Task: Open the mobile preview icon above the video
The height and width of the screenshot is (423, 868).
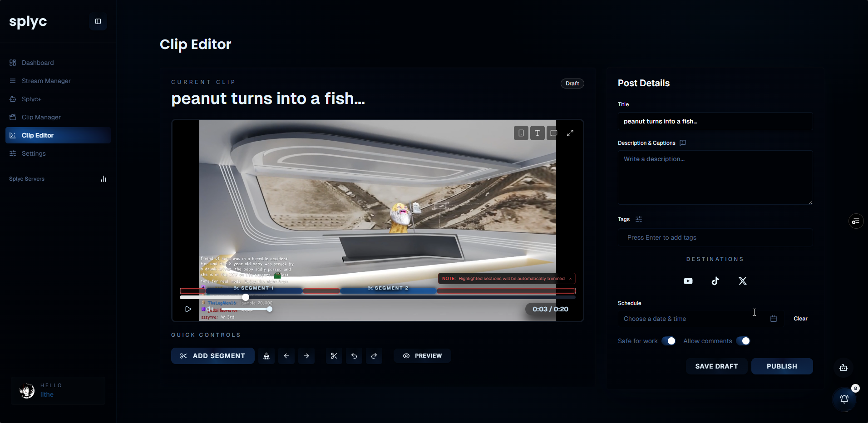Action: coord(521,133)
